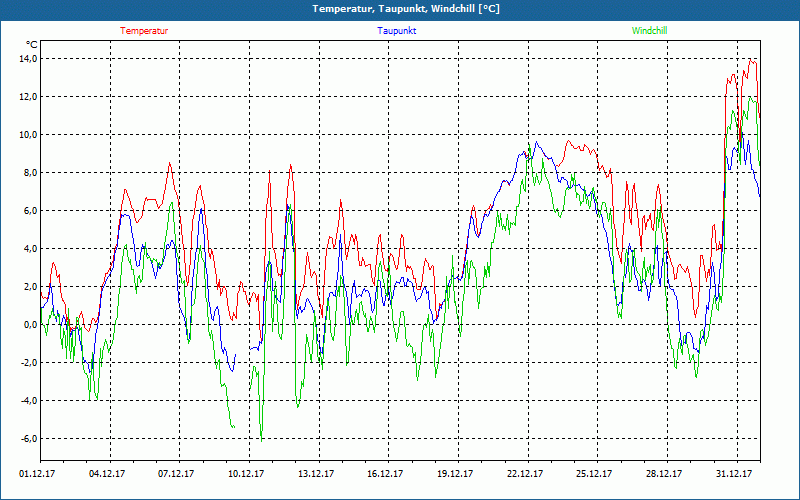Click the 25.12.17 date label
This screenshot has width=800, height=500.
click(x=594, y=474)
